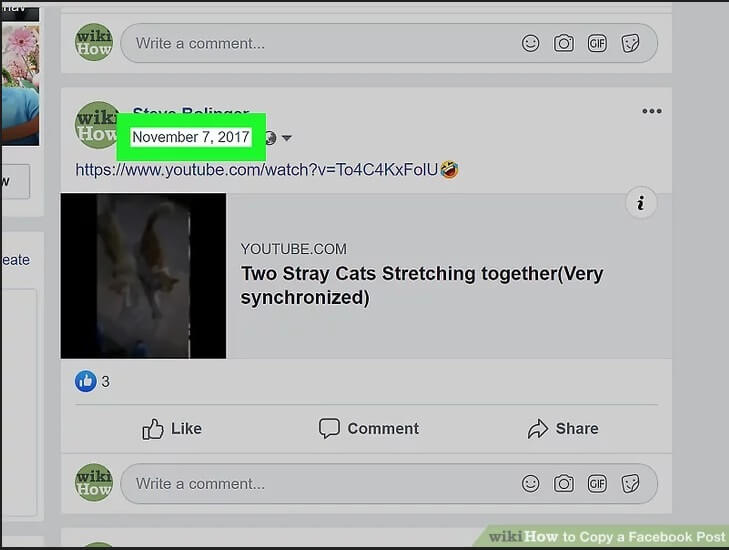Attach a photo in top comment box
This screenshot has height=550, width=729.
pyautogui.click(x=563, y=43)
